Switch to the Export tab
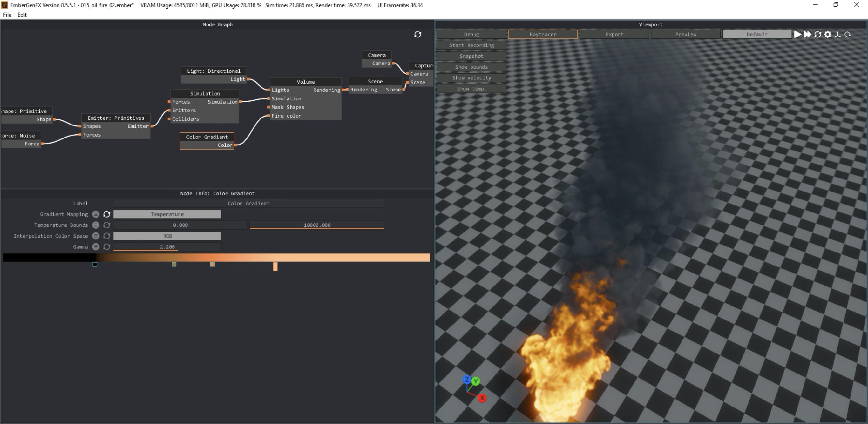Viewport: 868px width, 424px height. tap(614, 34)
